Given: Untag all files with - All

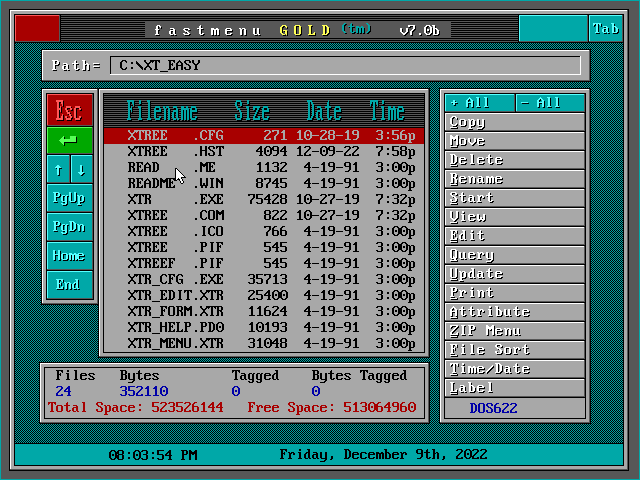Looking at the screenshot, I should 550,103.
